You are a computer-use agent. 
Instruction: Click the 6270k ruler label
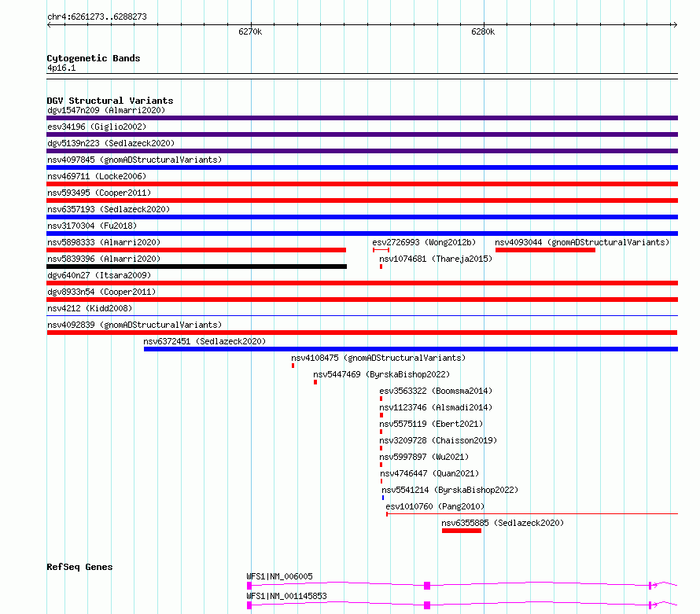tap(250, 31)
